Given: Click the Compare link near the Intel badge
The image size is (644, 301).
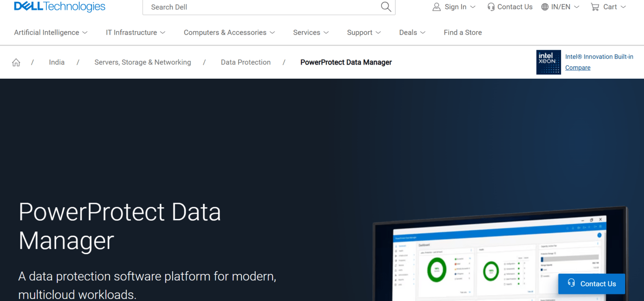Looking at the screenshot, I should 577,67.
